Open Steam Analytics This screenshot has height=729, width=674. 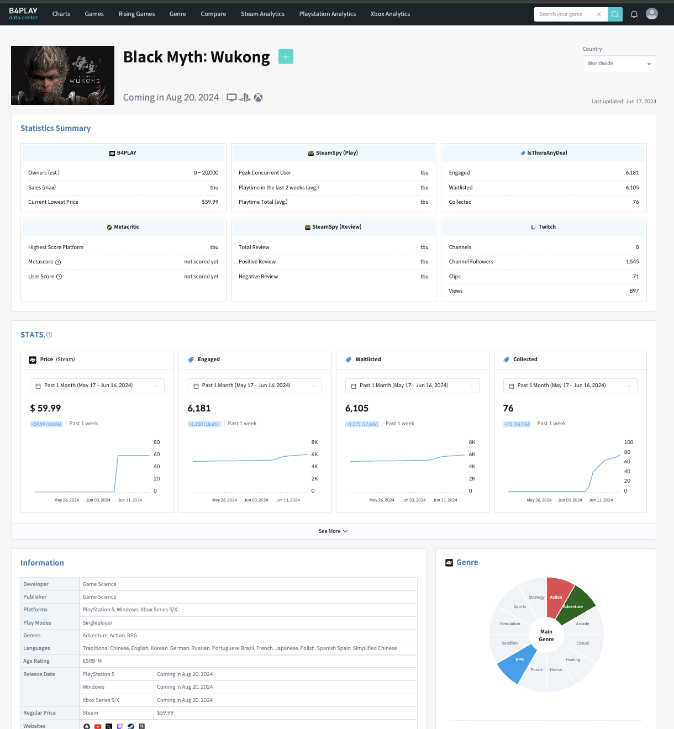262,14
